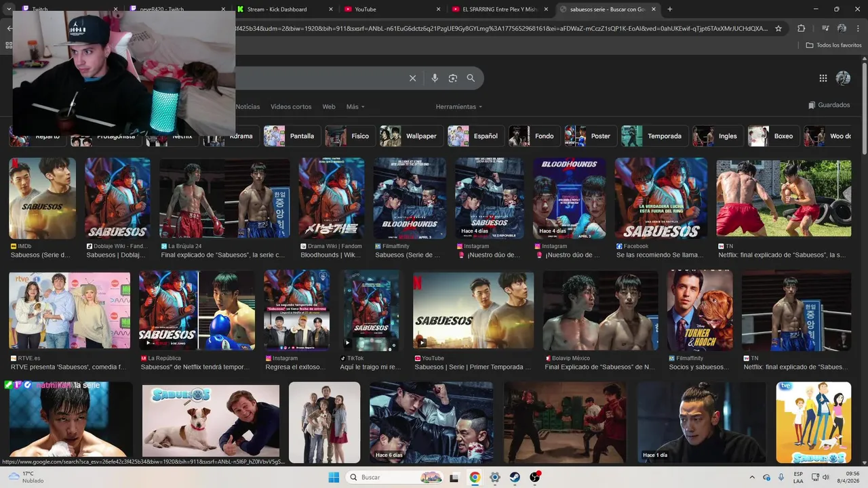Filter images by the Boxeo chip
Viewport: 868px width, 488px height.
pyautogui.click(x=773, y=136)
